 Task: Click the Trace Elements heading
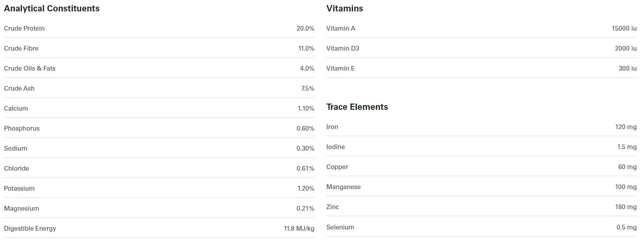[357, 107]
